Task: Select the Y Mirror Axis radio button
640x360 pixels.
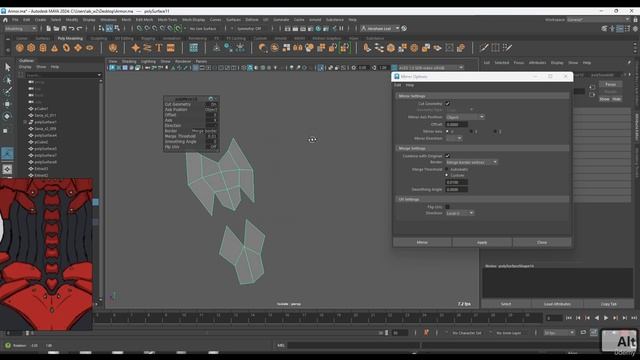Action: click(471, 131)
